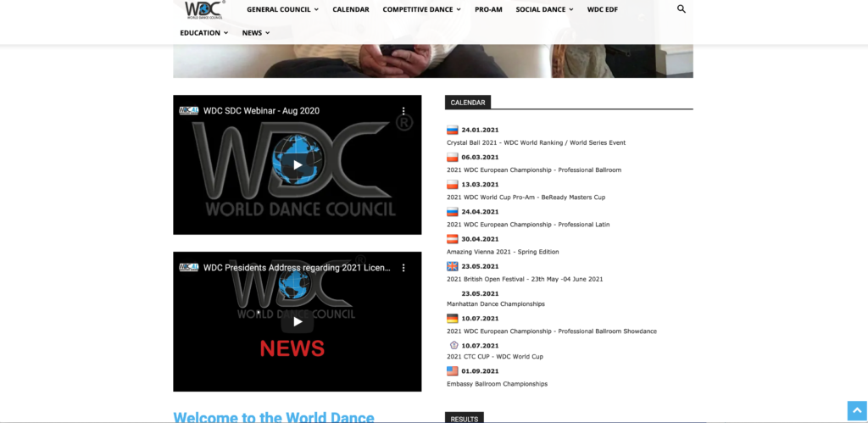The image size is (868, 423).
Task: Open 2021 British Open Festival link
Action: [525, 279]
